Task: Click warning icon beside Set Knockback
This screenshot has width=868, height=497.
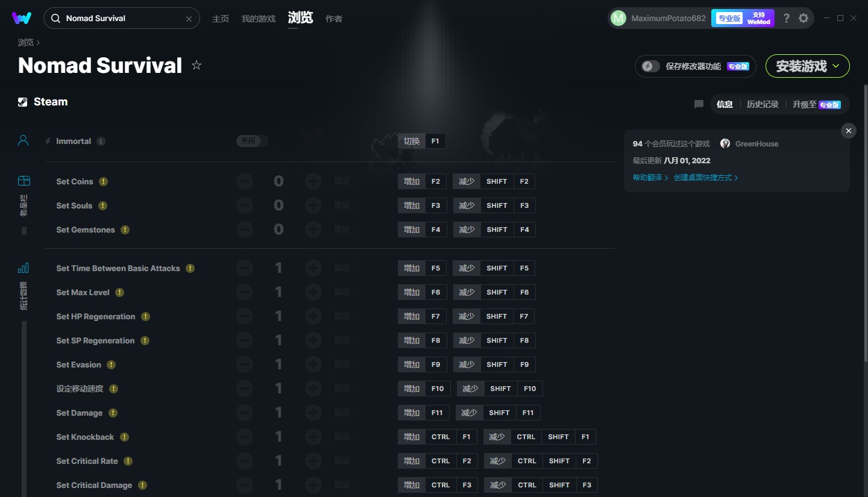Action: click(124, 437)
